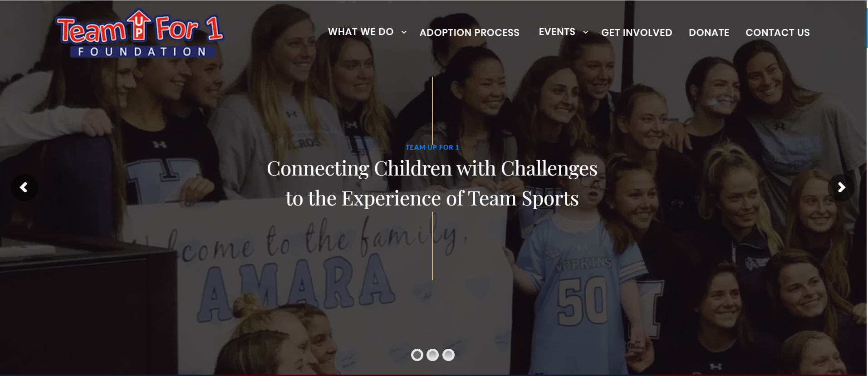This screenshot has width=868, height=376.
Task: Click the Foundation word in logo
Action: [x=142, y=52]
